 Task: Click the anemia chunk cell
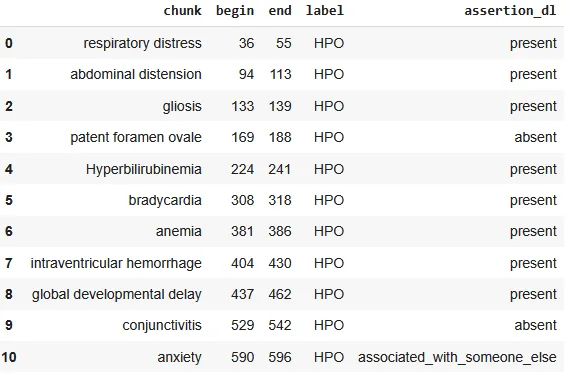[179, 231]
